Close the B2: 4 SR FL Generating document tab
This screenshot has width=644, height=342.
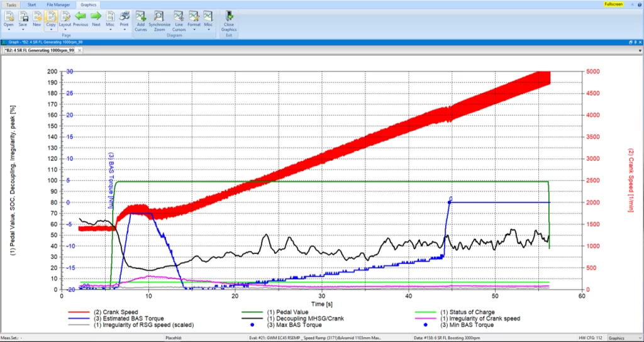(x=79, y=50)
